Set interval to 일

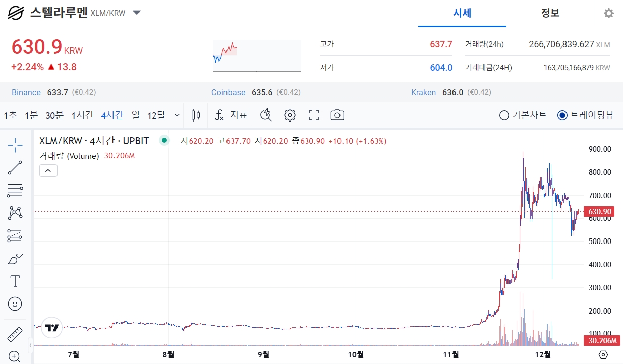click(136, 115)
